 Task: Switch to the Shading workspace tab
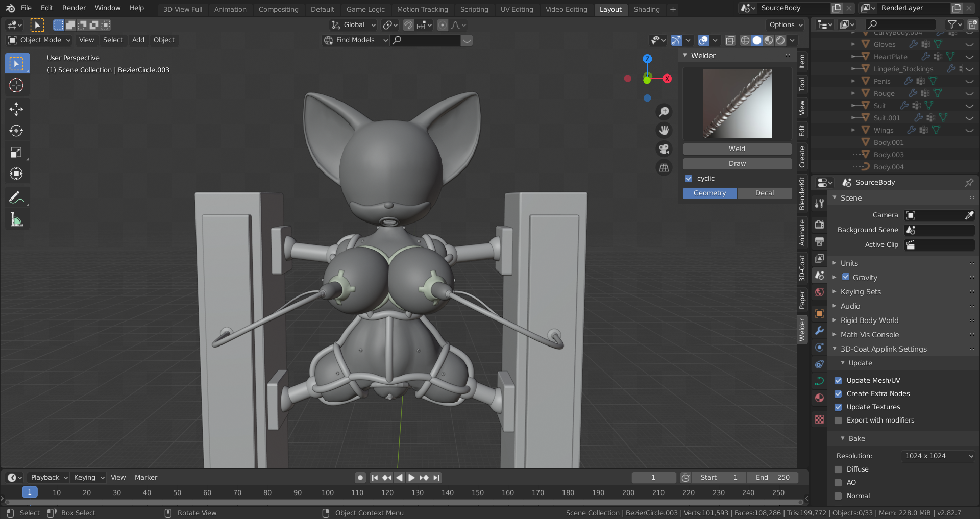click(646, 9)
